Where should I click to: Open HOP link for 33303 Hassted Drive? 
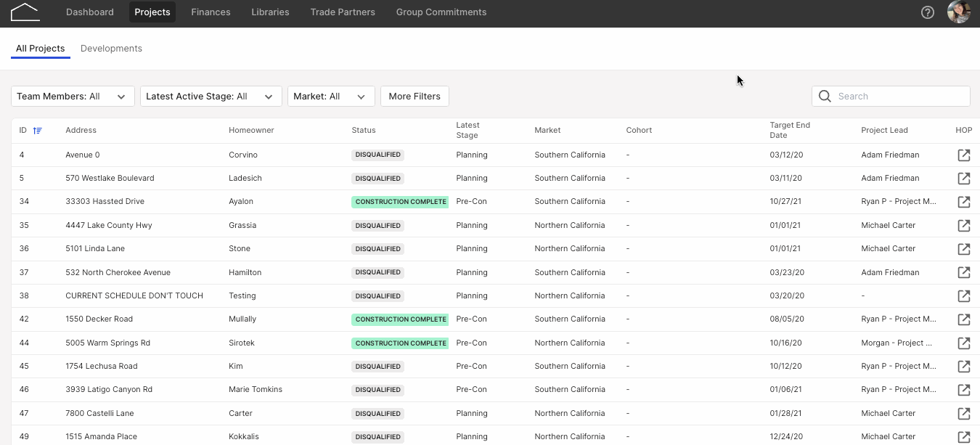pos(964,202)
